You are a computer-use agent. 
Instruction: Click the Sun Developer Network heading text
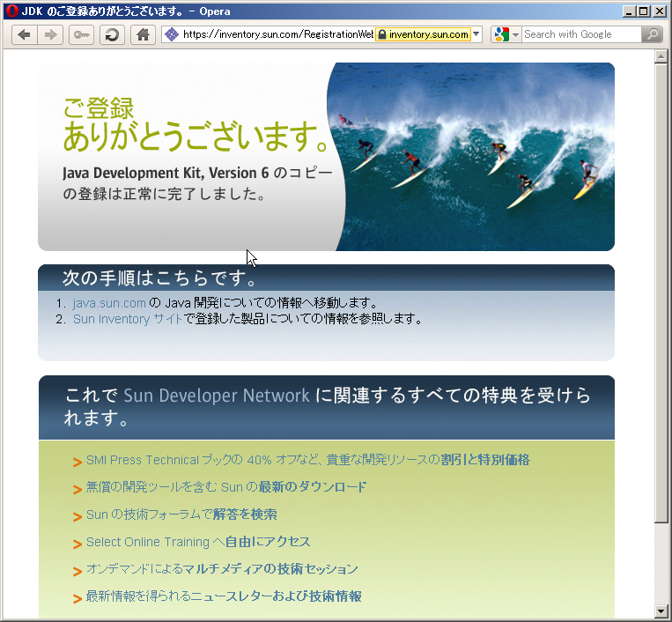pos(217,396)
